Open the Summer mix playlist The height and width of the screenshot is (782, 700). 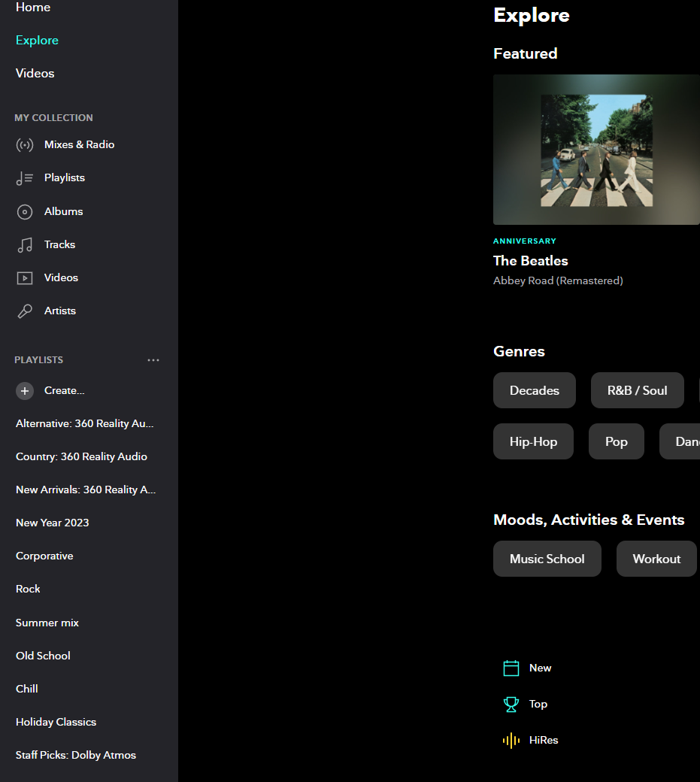(x=47, y=623)
